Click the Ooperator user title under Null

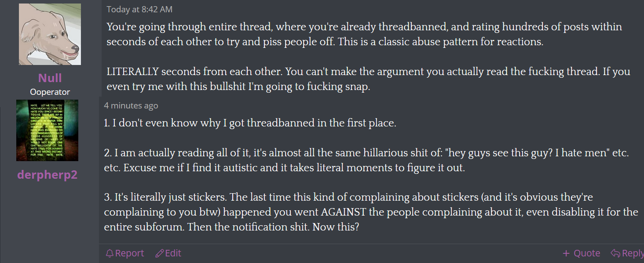[x=50, y=92]
